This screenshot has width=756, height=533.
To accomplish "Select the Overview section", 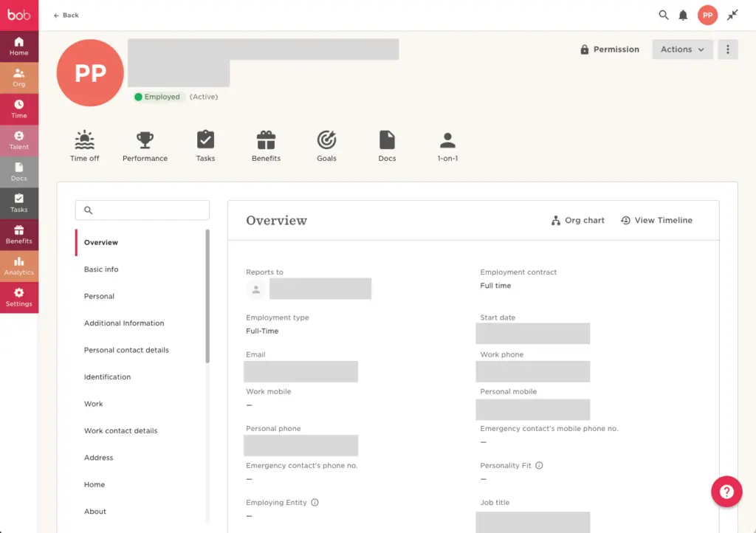I will 141,242.
